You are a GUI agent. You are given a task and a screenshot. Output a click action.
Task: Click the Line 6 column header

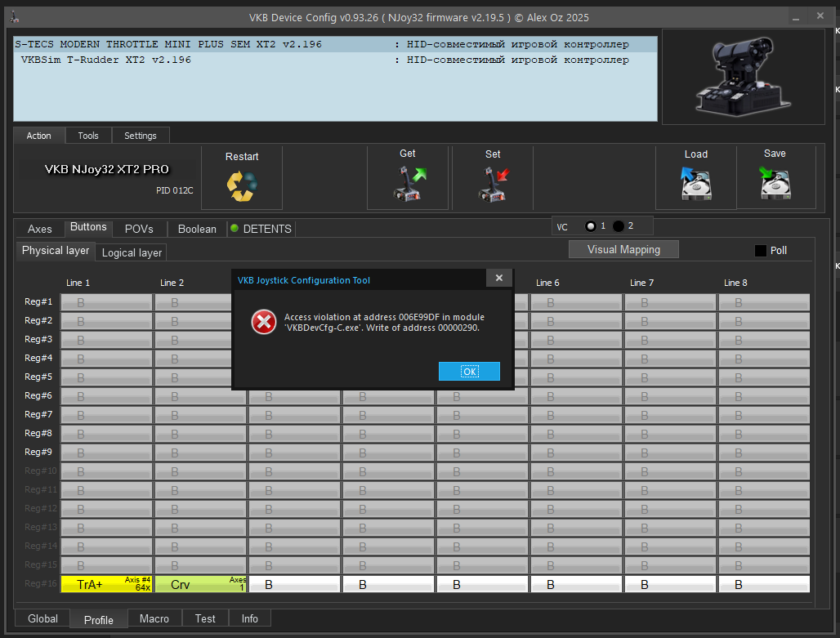click(x=547, y=283)
